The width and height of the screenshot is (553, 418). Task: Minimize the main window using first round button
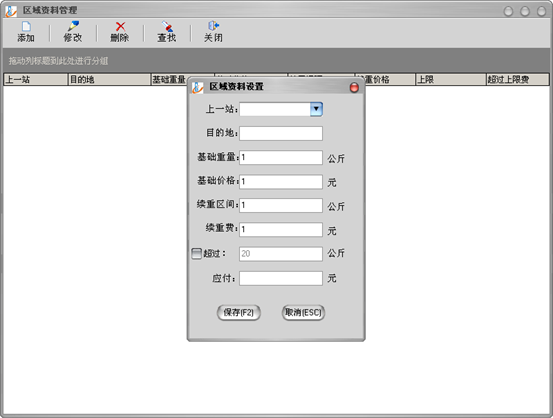pos(508,11)
